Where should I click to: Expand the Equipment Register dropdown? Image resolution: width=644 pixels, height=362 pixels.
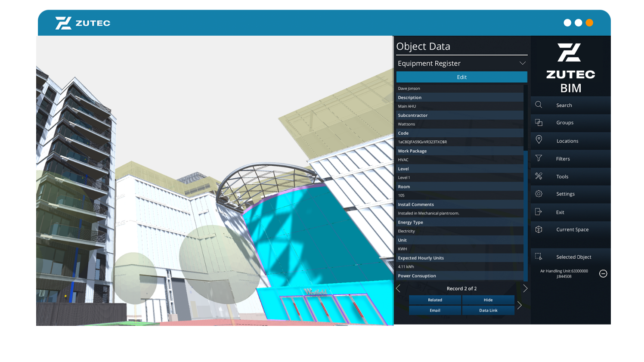point(522,63)
